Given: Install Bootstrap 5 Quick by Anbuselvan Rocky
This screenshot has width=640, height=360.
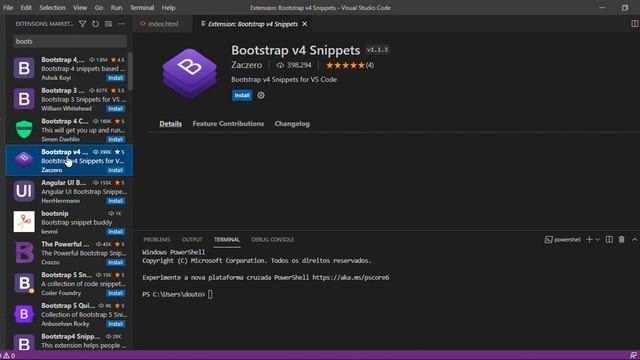Looking at the screenshot, I should [x=116, y=324].
